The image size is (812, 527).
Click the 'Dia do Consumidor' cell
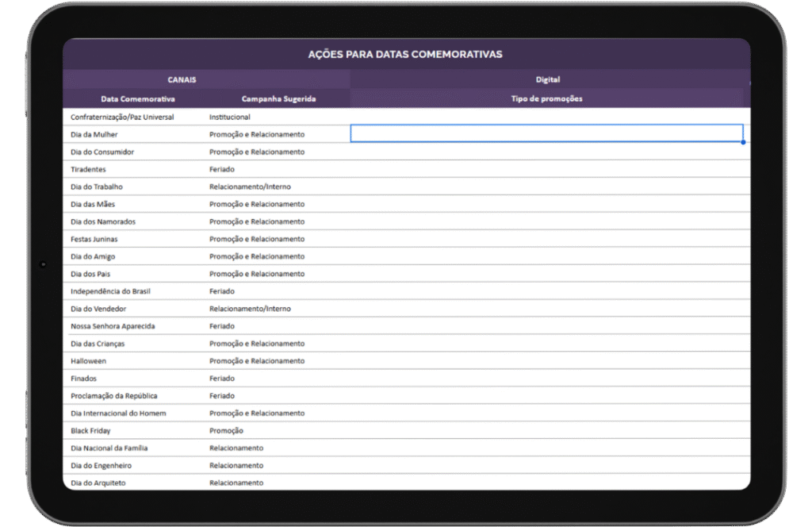click(102, 152)
